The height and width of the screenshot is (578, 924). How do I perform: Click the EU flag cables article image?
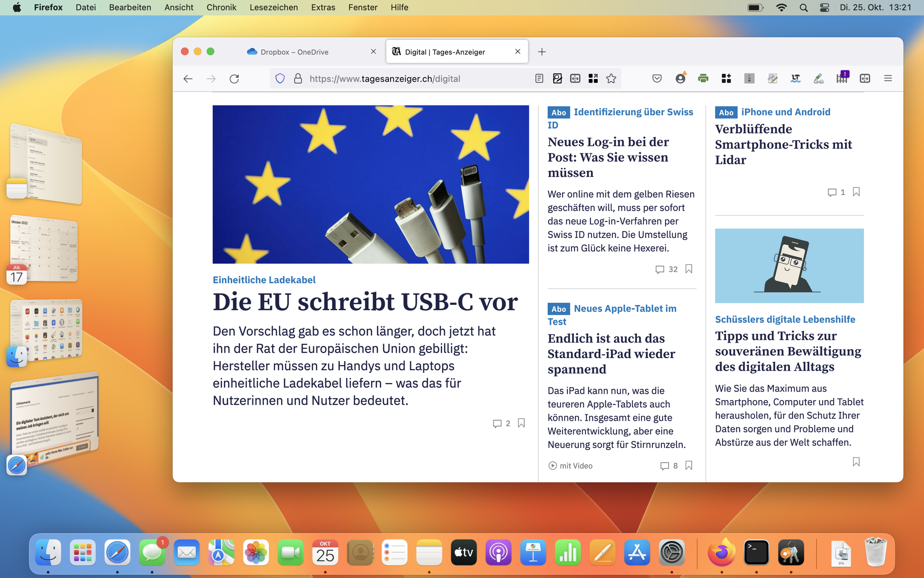point(370,184)
